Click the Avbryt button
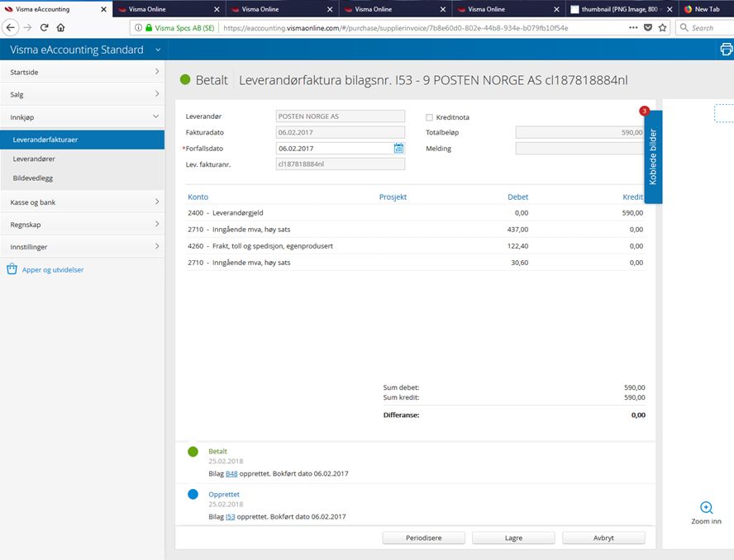Viewport: 734px width, 560px height. pos(603,538)
